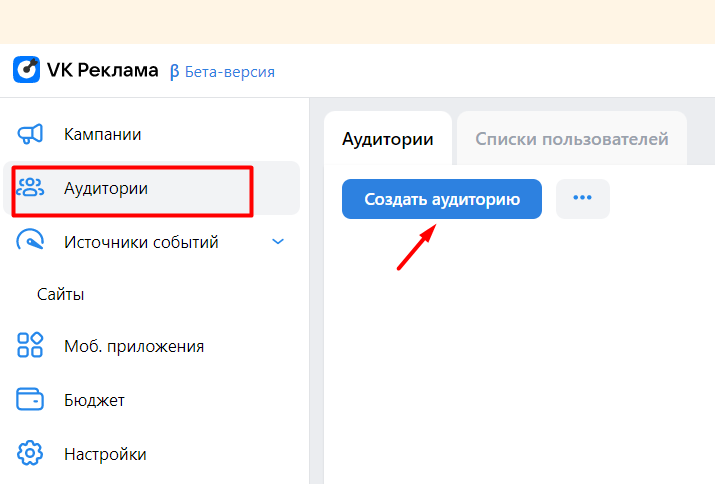
Task: Click the Моб. приложения apps icon
Action: coord(31,346)
